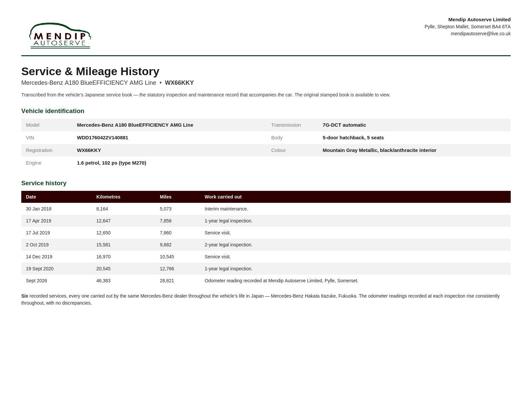
Task: Select the Registration value WX66KKY in the table
Action: 89,150
